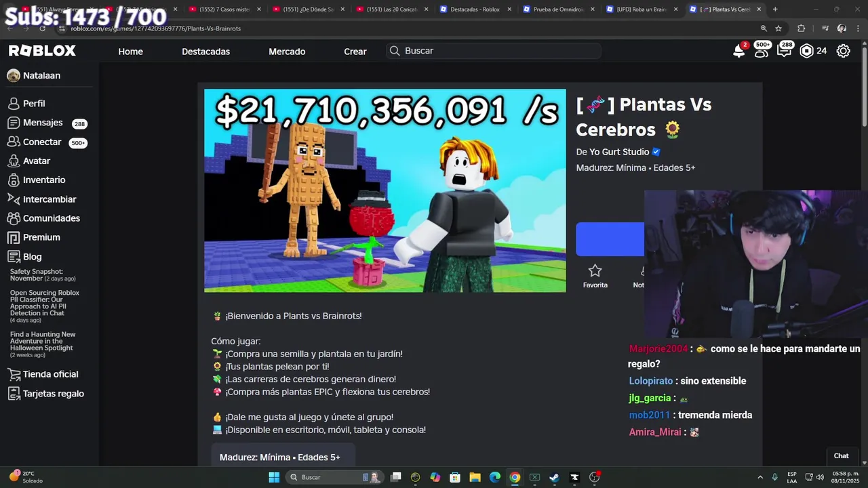The image size is (868, 488).
Task: Open weather widget showing 20°C Soleado
Action: pyautogui.click(x=27, y=477)
